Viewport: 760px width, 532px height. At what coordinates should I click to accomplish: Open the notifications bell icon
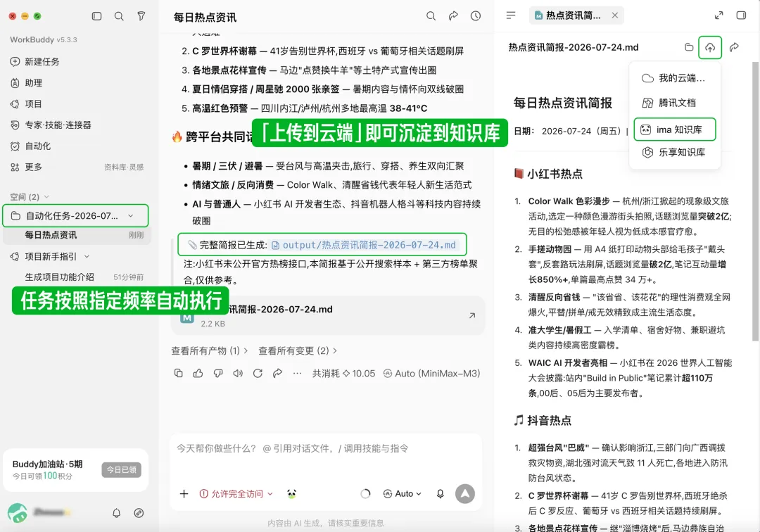tap(116, 512)
